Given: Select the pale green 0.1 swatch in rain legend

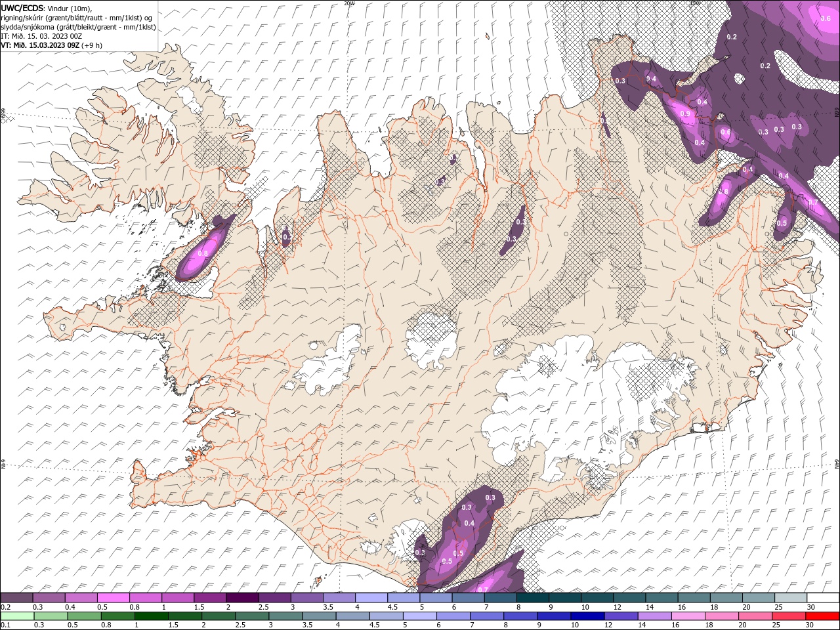Looking at the screenshot, I should (x=18, y=616).
